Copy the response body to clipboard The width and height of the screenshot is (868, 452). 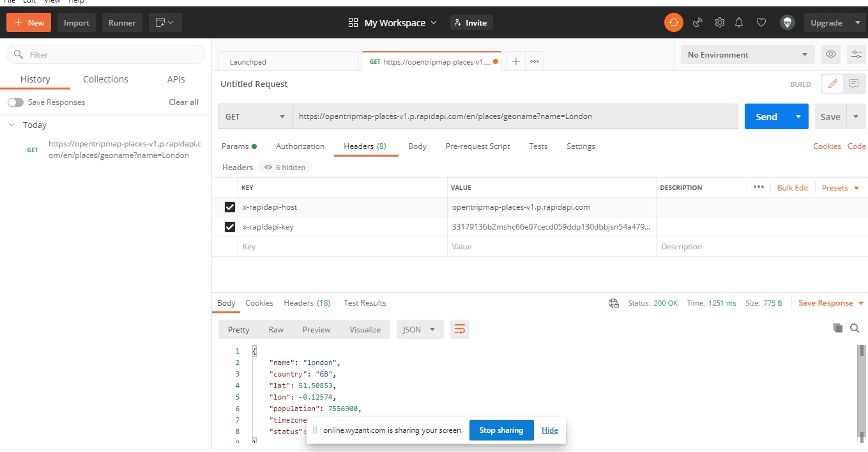[x=838, y=328]
